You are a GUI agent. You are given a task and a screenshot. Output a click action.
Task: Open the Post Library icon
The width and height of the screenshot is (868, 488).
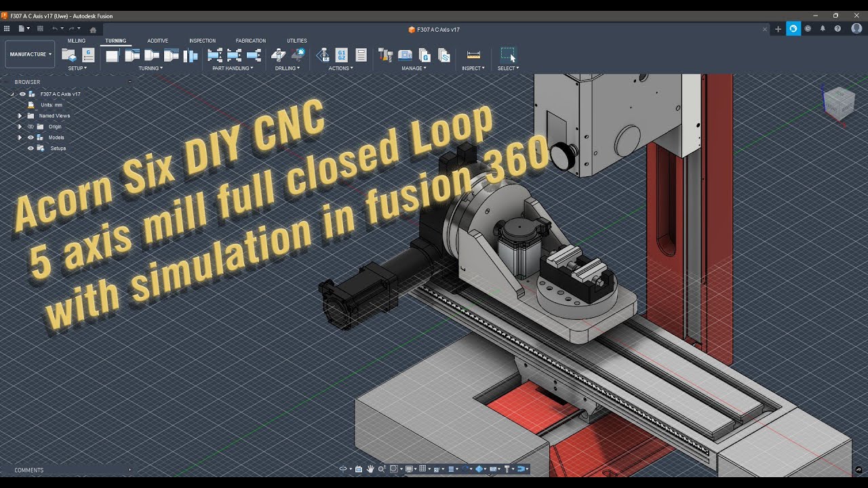coord(425,56)
